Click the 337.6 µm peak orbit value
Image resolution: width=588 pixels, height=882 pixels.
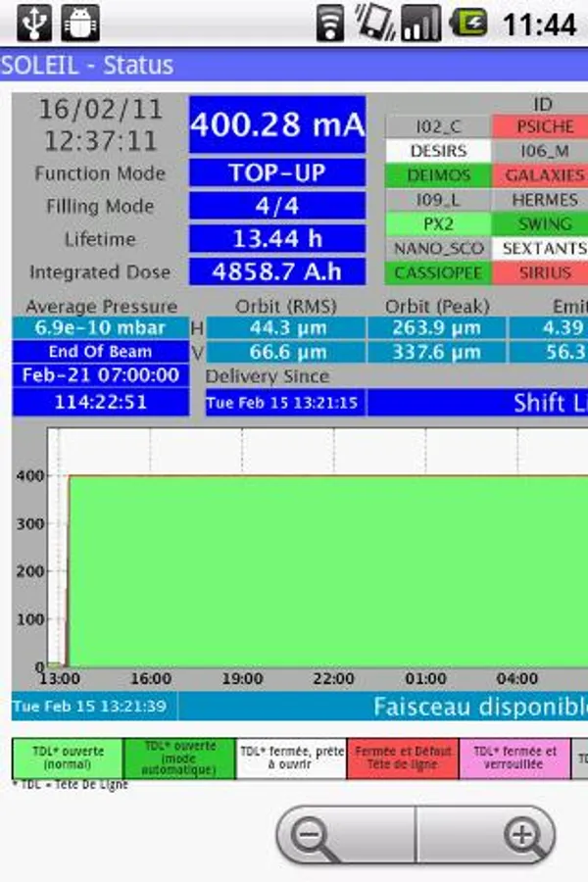point(437,352)
